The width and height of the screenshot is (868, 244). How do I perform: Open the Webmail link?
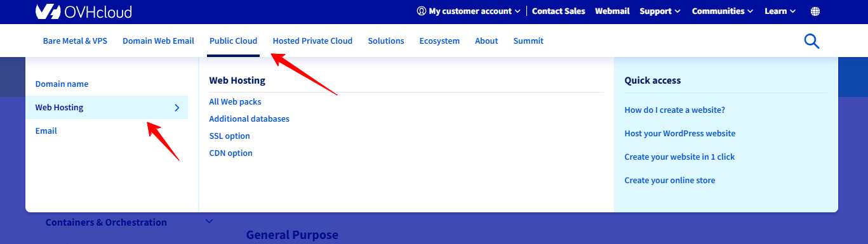click(x=612, y=11)
